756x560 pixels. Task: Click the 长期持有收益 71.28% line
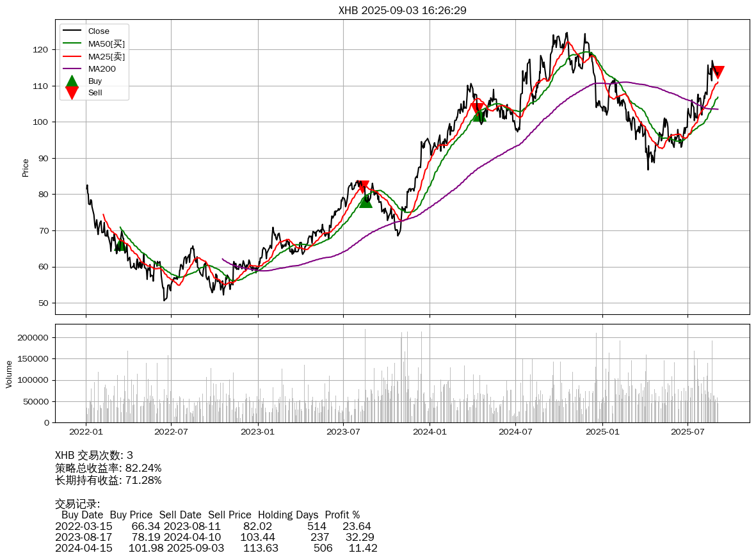tap(108, 480)
